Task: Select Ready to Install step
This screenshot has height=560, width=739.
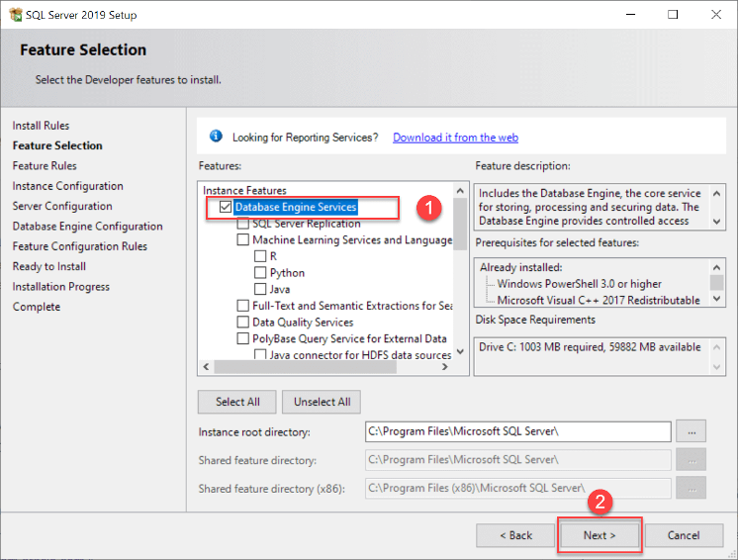Action: point(49,266)
